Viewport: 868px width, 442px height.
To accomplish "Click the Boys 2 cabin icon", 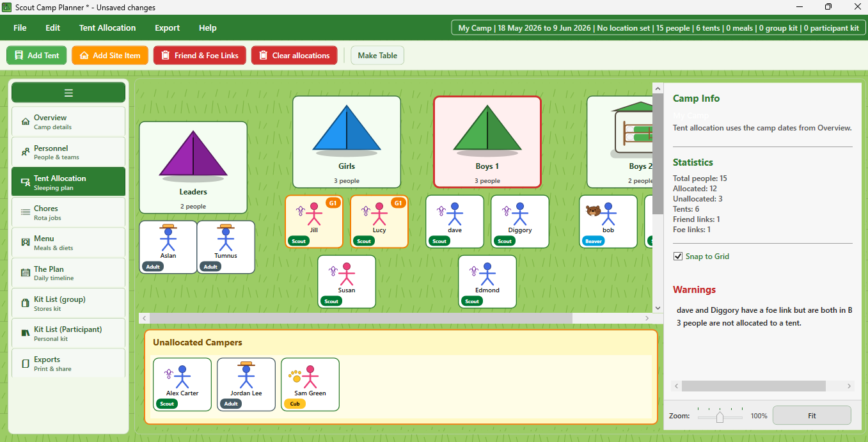I will click(632, 129).
